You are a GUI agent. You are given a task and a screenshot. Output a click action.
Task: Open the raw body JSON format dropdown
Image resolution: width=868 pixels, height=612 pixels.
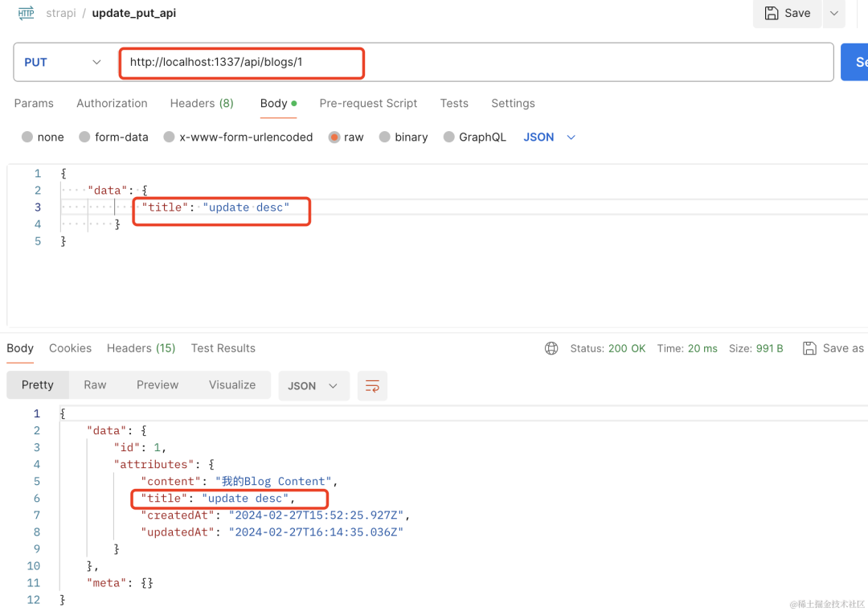click(550, 137)
